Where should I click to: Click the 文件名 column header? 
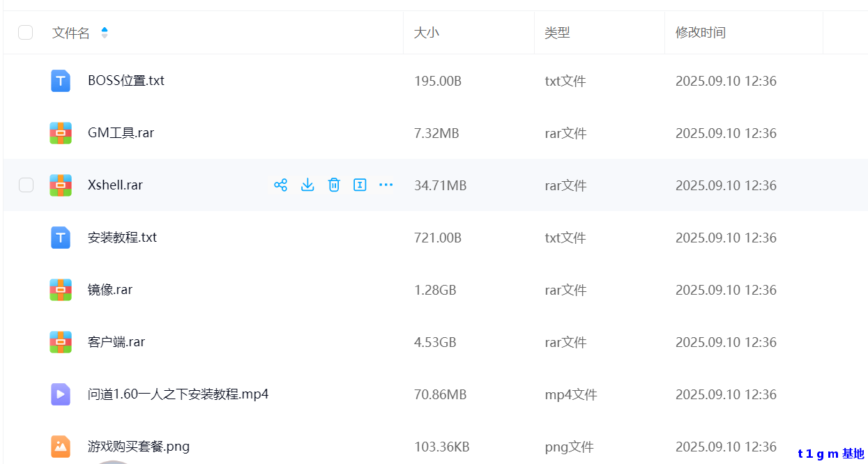pos(71,33)
